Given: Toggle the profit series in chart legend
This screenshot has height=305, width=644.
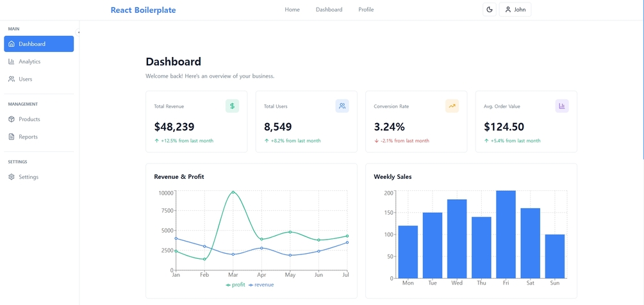Looking at the screenshot, I should coord(235,285).
